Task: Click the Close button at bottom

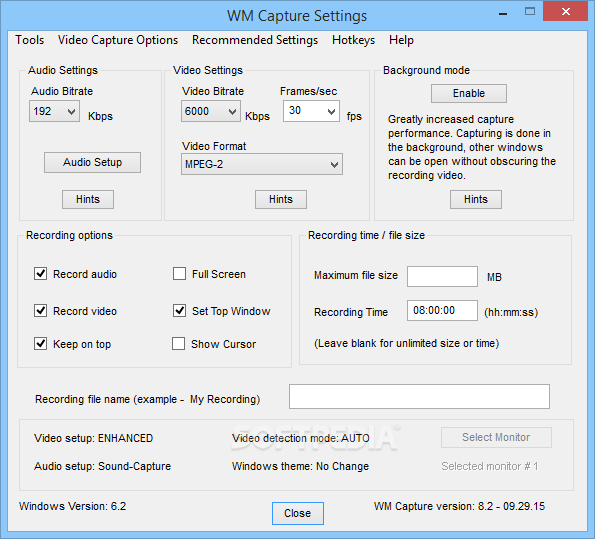Action: click(x=298, y=513)
